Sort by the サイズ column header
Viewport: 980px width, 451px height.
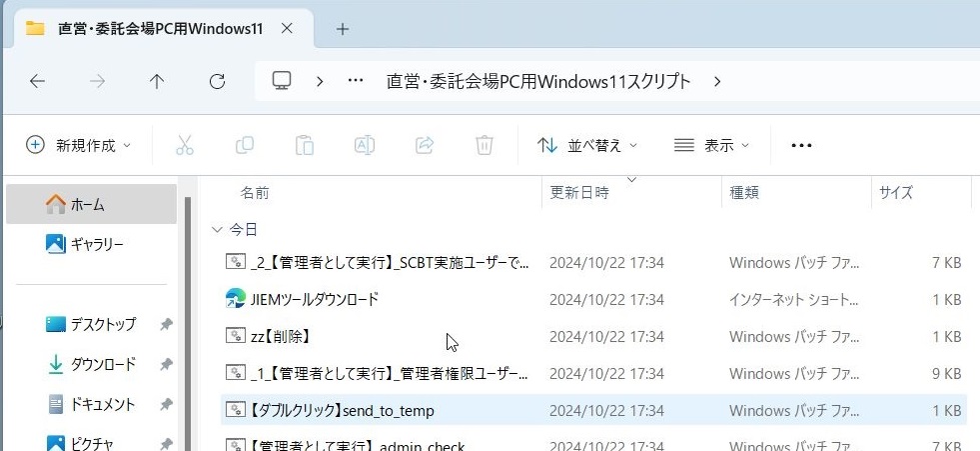896,193
